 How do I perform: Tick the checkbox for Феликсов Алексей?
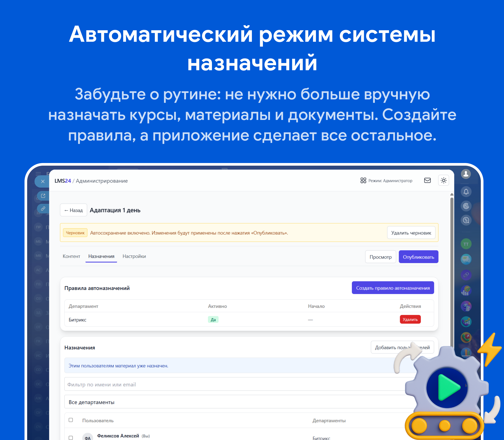pyautogui.click(x=71, y=438)
